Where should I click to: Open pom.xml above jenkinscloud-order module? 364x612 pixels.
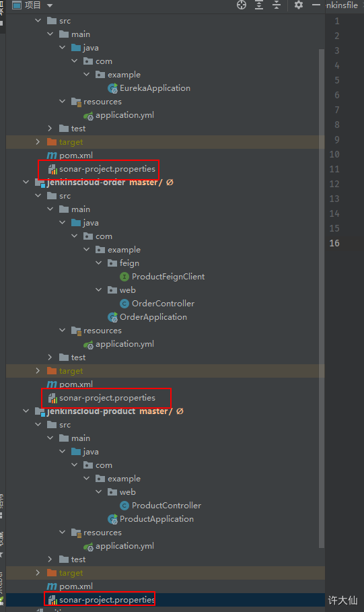pos(75,156)
